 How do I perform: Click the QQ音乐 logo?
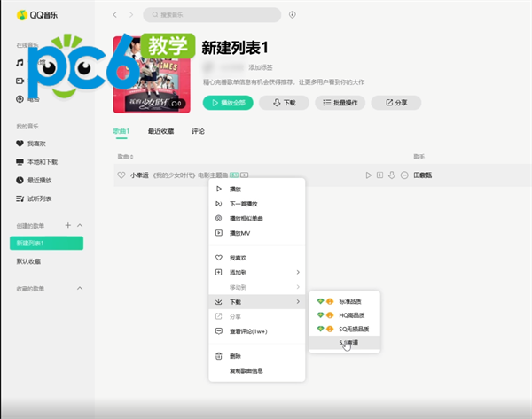point(37,15)
